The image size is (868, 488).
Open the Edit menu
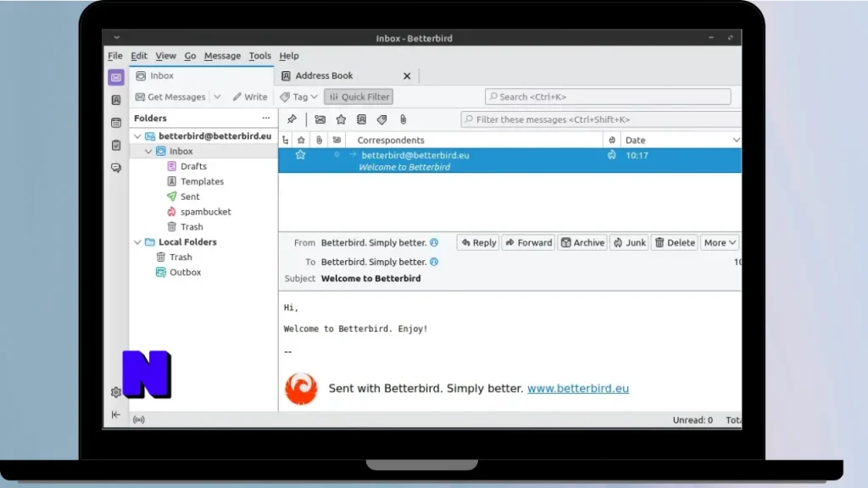tap(139, 56)
